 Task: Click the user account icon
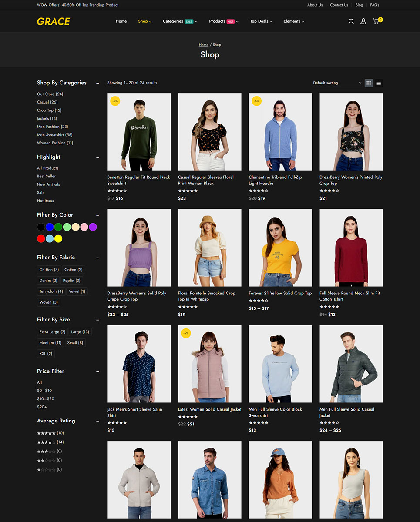pos(363,21)
